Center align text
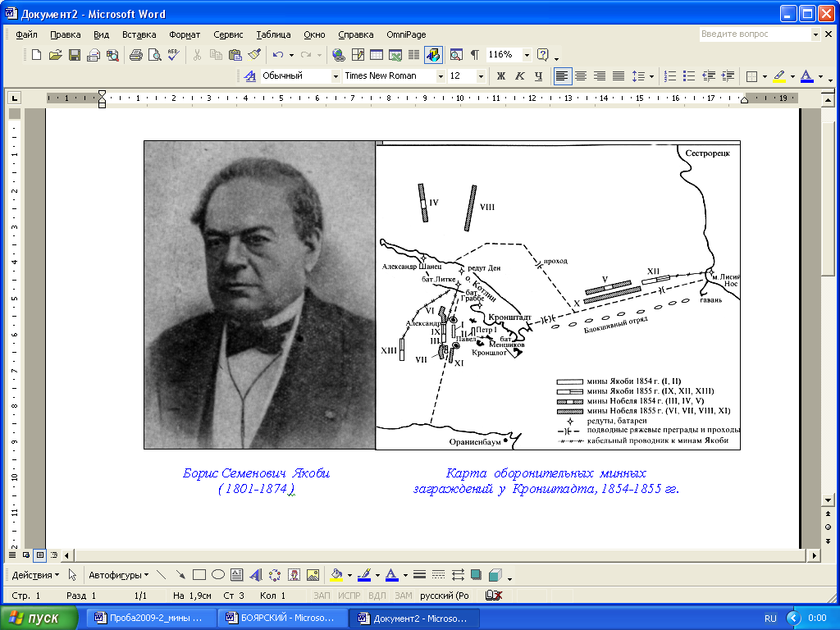The image size is (840, 630). (x=581, y=76)
